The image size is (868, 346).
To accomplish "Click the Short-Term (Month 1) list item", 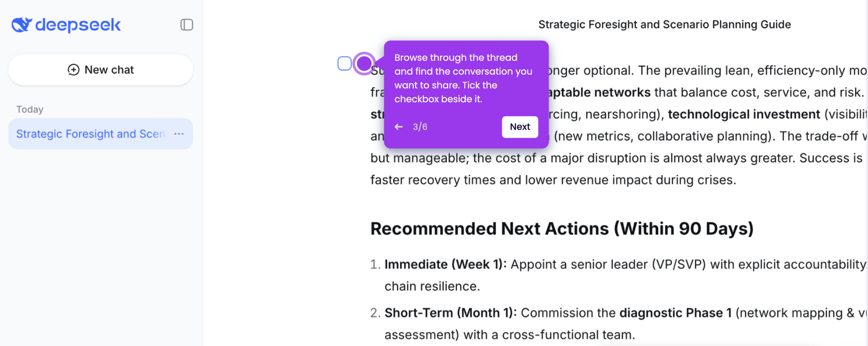I will 618,324.
